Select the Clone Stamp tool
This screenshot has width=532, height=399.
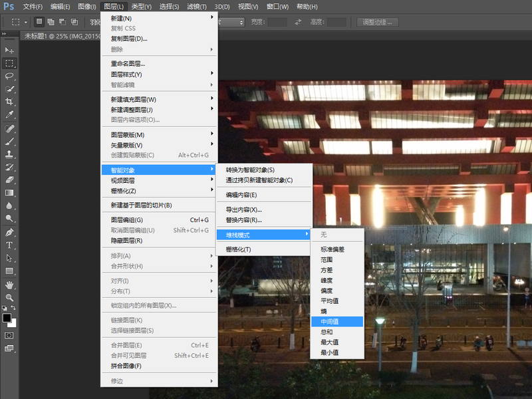point(9,154)
